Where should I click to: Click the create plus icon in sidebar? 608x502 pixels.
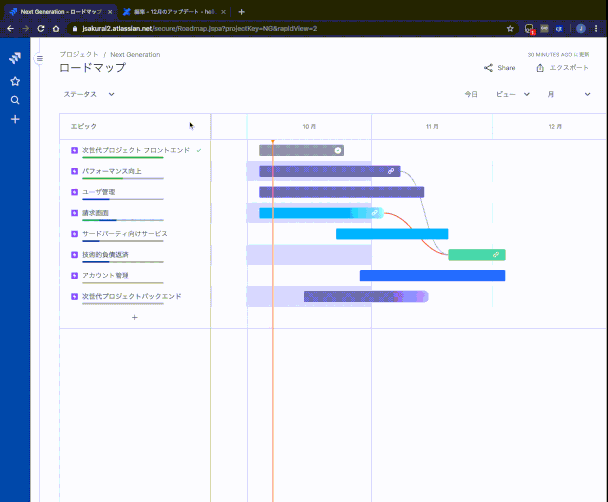[x=15, y=119]
